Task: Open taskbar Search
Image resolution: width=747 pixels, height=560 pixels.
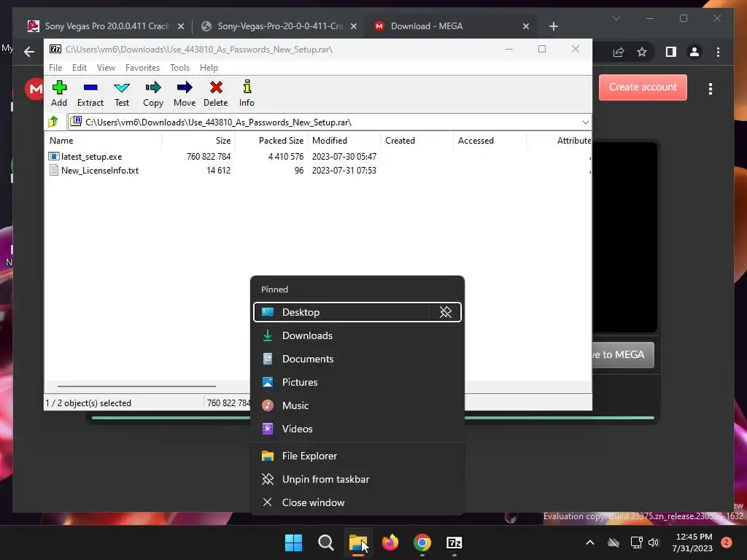Action: (x=326, y=542)
